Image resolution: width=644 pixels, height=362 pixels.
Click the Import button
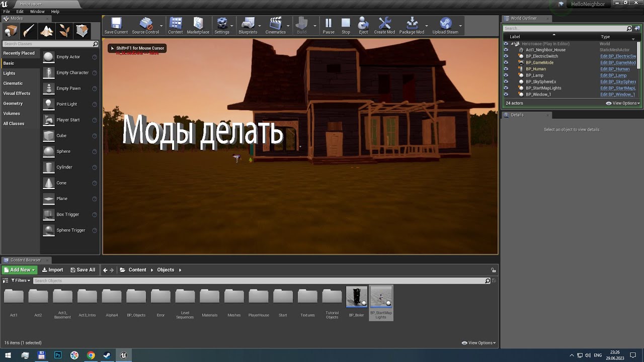52,270
